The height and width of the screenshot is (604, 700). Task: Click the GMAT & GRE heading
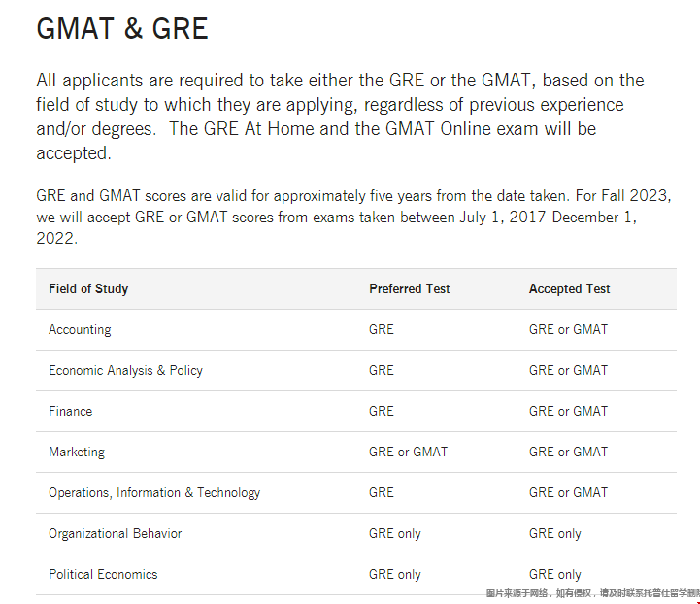pyautogui.click(x=122, y=29)
